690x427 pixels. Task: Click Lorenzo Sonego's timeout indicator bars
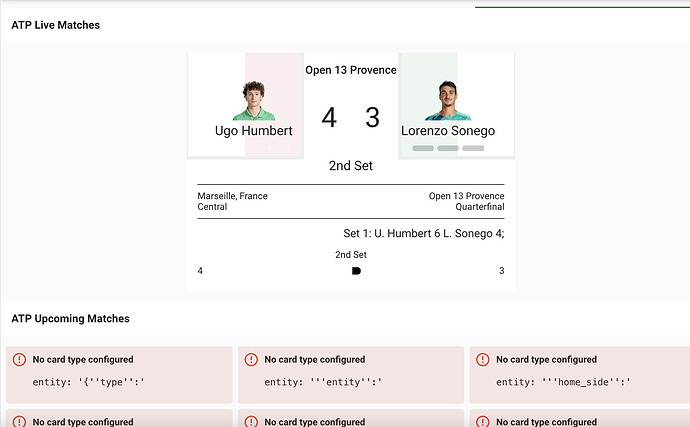point(447,148)
